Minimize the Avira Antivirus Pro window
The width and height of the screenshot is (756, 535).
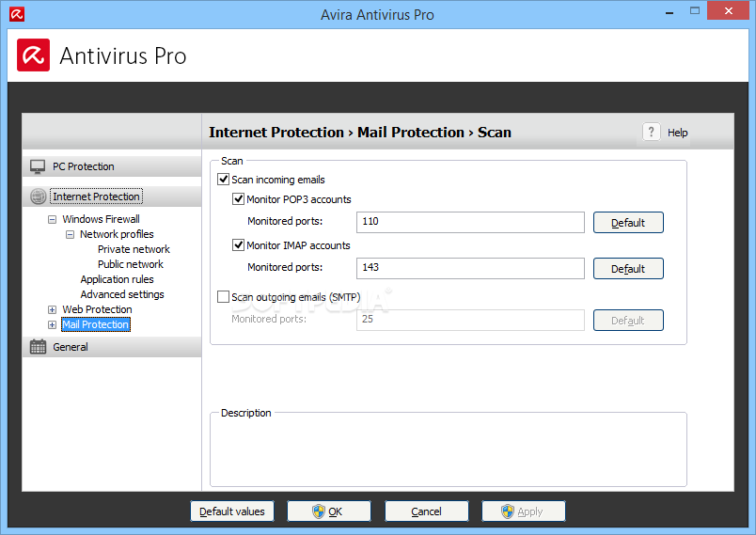coord(669,11)
